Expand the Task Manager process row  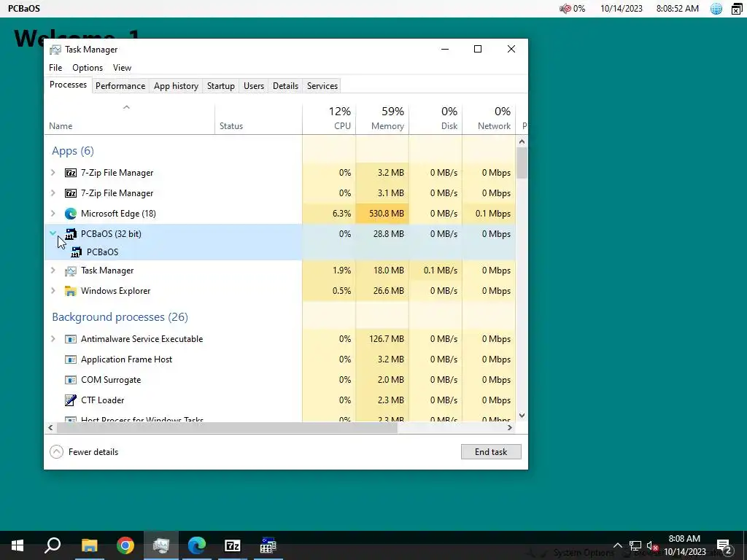tap(53, 271)
